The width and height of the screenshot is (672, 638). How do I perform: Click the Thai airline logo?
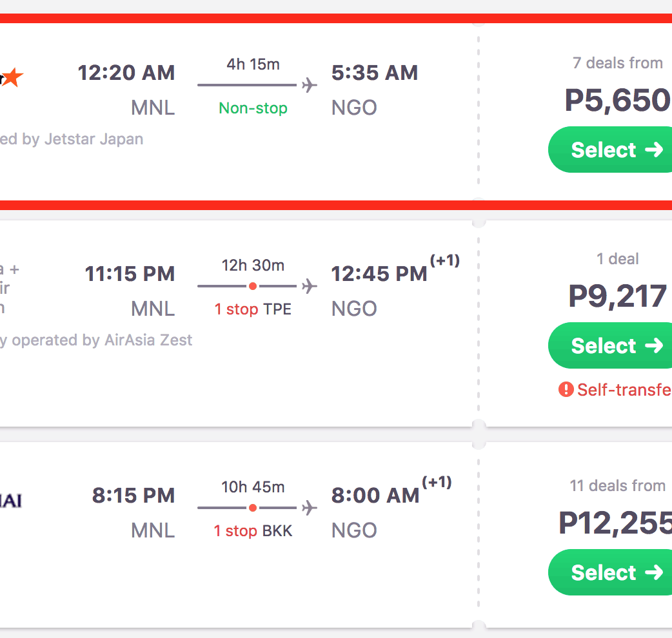(x=10, y=500)
